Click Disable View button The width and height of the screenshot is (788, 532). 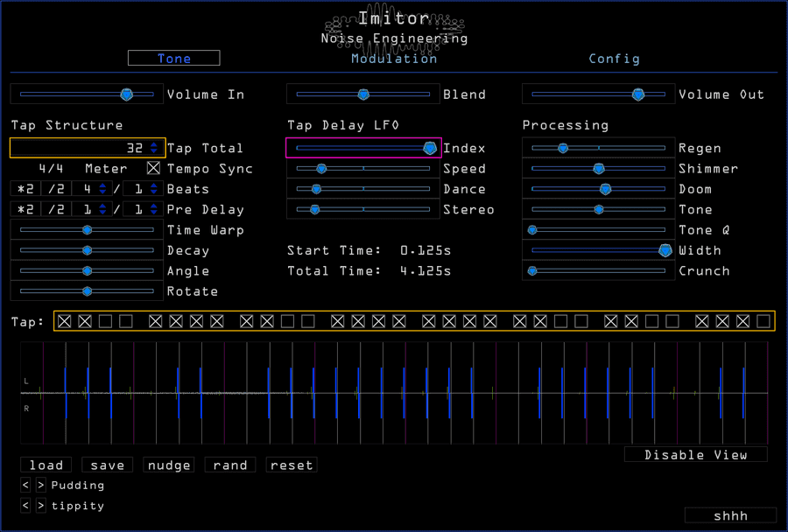696,455
